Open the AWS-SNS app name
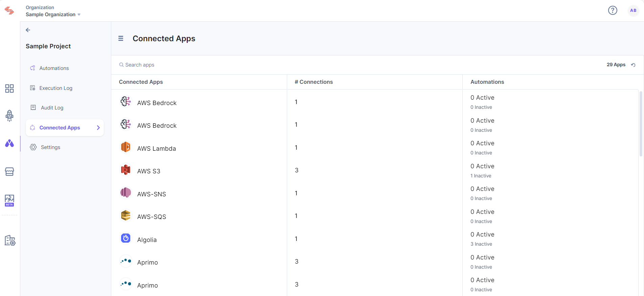 point(152,194)
